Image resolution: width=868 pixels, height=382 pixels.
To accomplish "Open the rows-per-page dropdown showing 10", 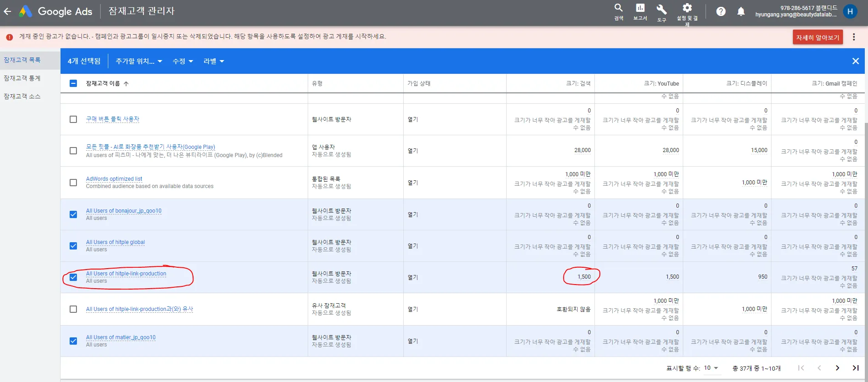I will tap(711, 368).
